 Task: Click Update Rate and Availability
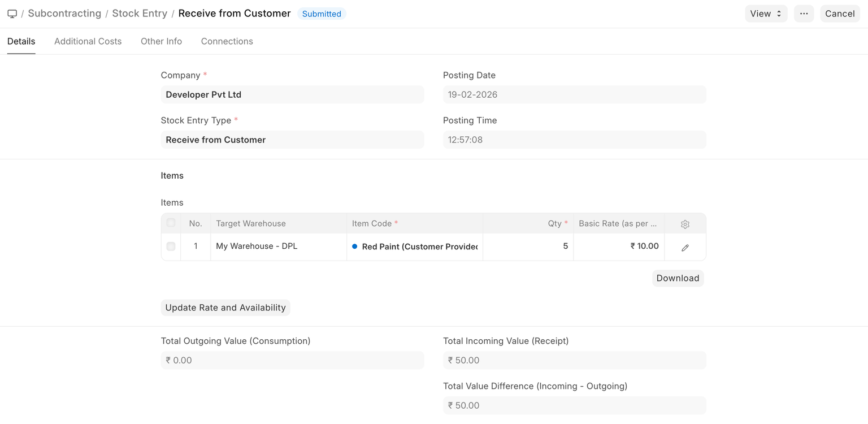[225, 308]
